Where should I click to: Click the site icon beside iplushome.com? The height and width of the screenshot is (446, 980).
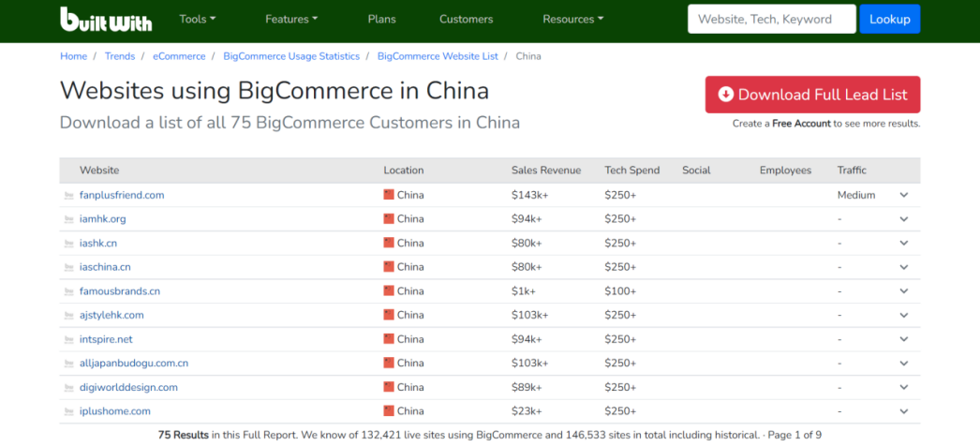click(x=68, y=411)
